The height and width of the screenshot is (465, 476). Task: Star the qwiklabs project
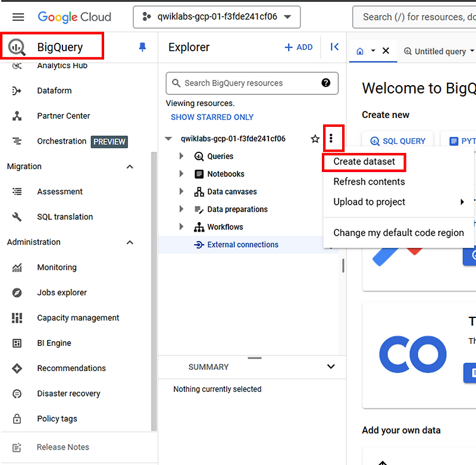coord(315,138)
